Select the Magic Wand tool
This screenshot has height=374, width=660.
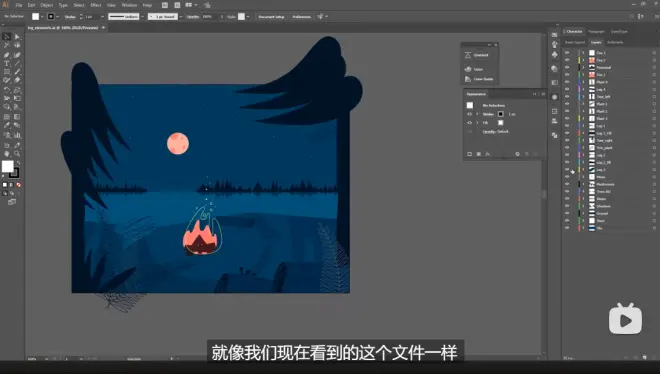click(x=7, y=45)
